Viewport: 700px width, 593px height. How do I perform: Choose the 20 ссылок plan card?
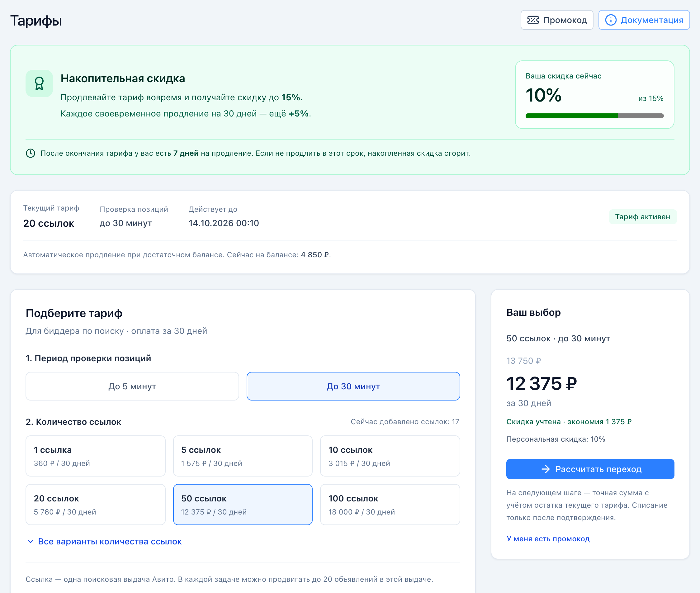(95, 505)
